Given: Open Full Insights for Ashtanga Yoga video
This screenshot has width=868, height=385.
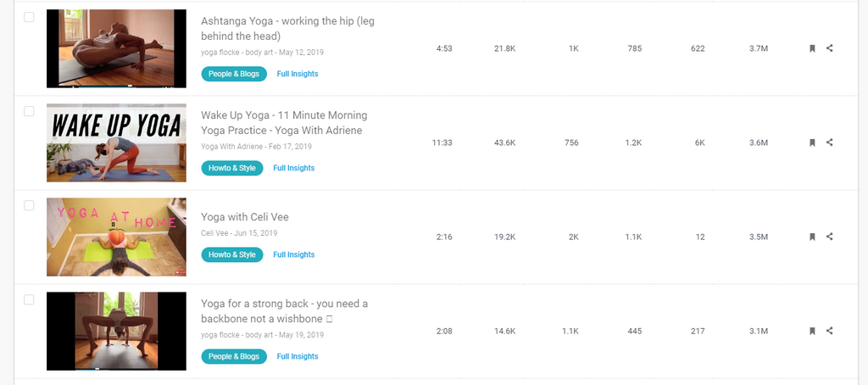Looking at the screenshot, I should coord(298,74).
